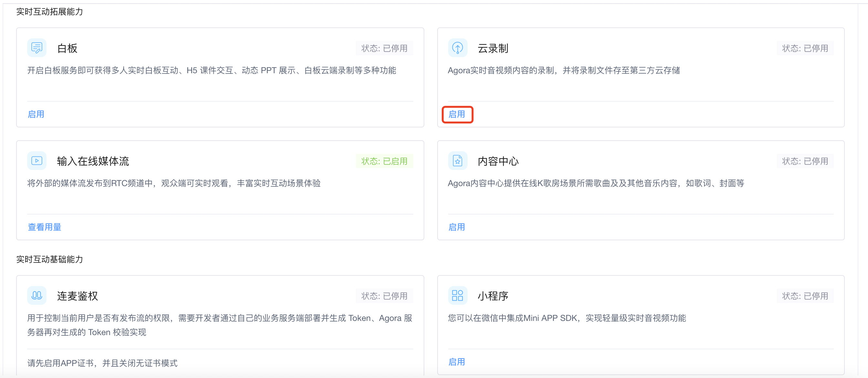This screenshot has width=868, height=378.
Task: Enable the 小程序 service
Action: [x=457, y=362]
